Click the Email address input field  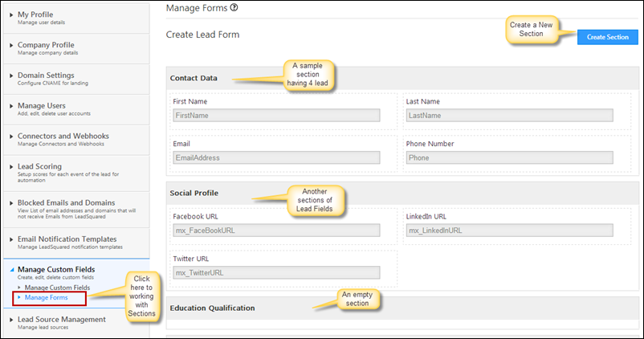pos(276,157)
